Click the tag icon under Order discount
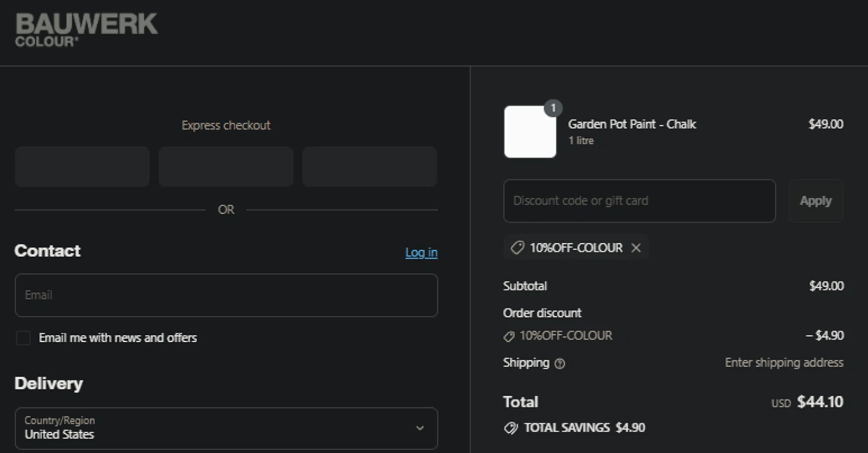The height and width of the screenshot is (453, 868). click(x=509, y=336)
